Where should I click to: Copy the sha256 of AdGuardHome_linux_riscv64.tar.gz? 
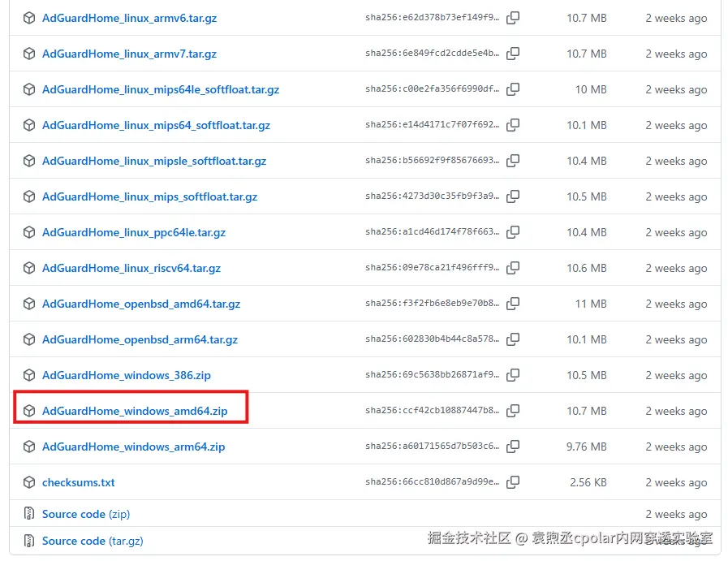point(513,268)
